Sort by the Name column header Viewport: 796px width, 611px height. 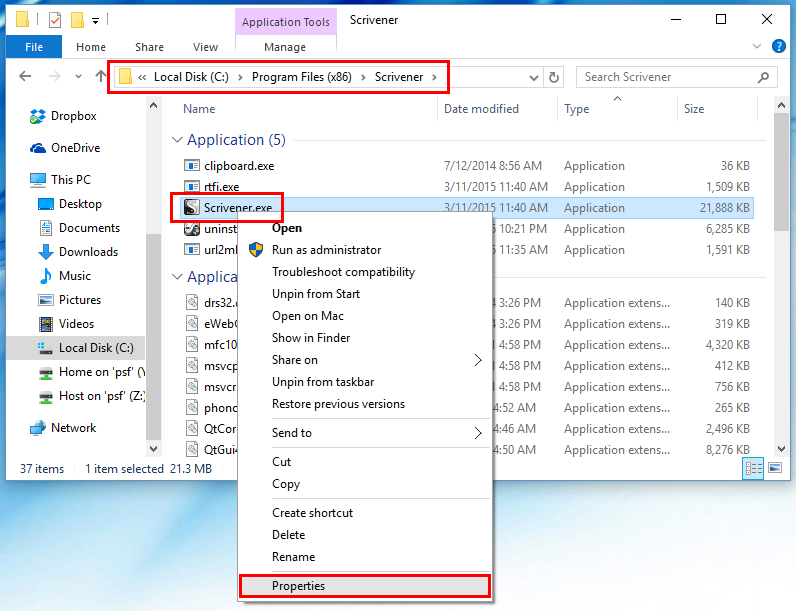click(x=199, y=109)
